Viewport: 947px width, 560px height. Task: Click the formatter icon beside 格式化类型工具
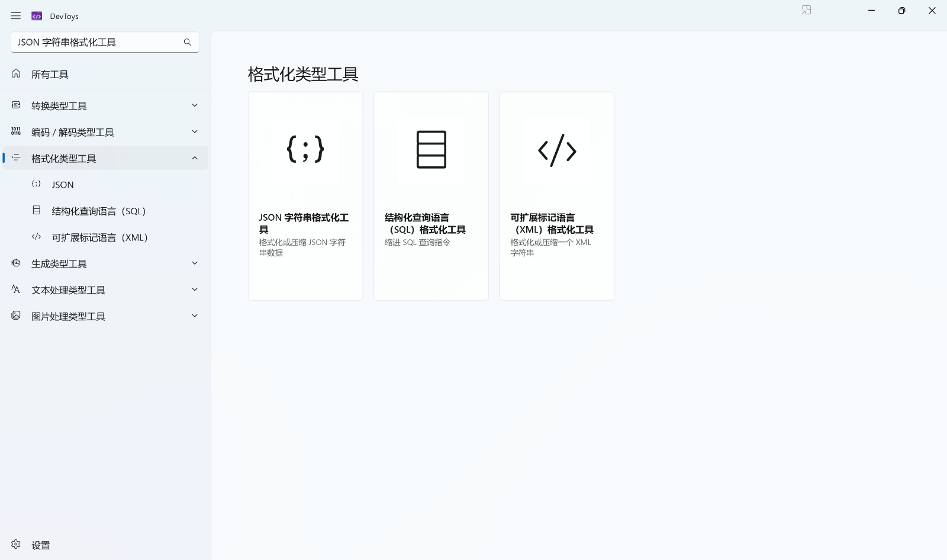16,157
